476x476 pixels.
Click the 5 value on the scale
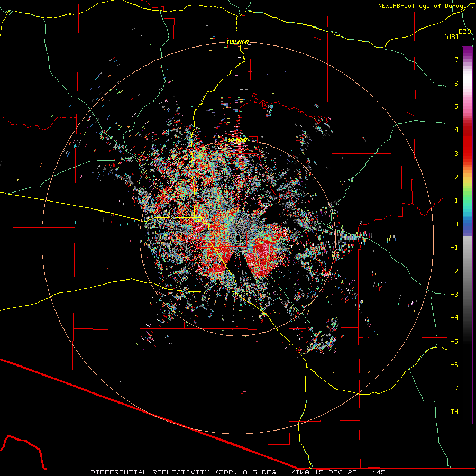pos(456,106)
